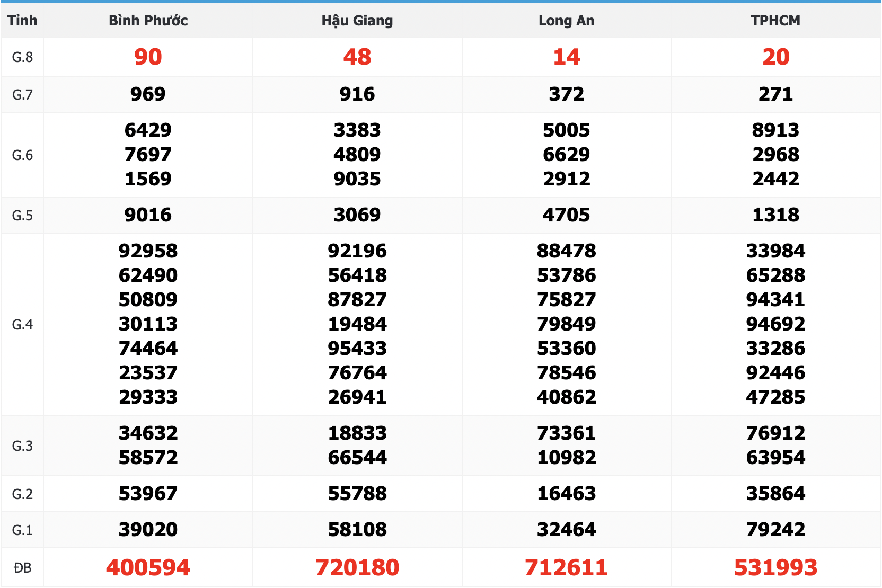Click the G.6 number 8913
This screenshot has width=882, height=588.
coord(775,130)
